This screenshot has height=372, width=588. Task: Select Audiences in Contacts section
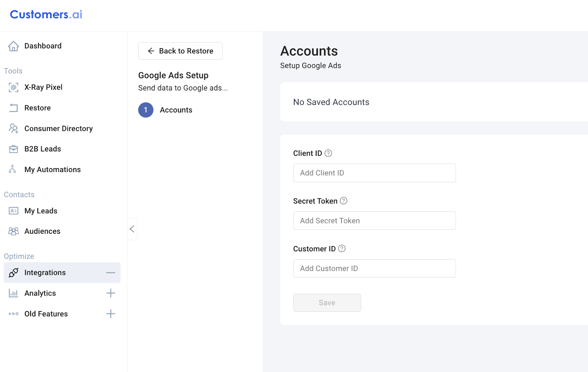point(42,231)
